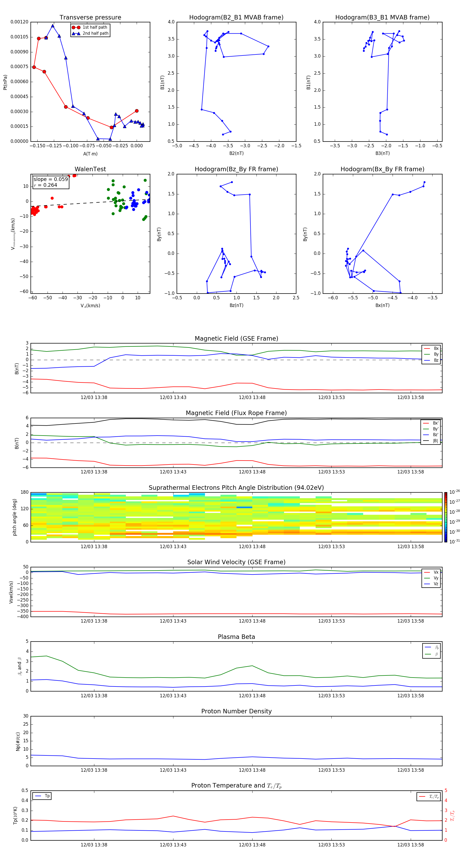Viewport: 473px width, 868px height.
Task: Click the 'βp and β' y-axis label
Action: coord(19,666)
